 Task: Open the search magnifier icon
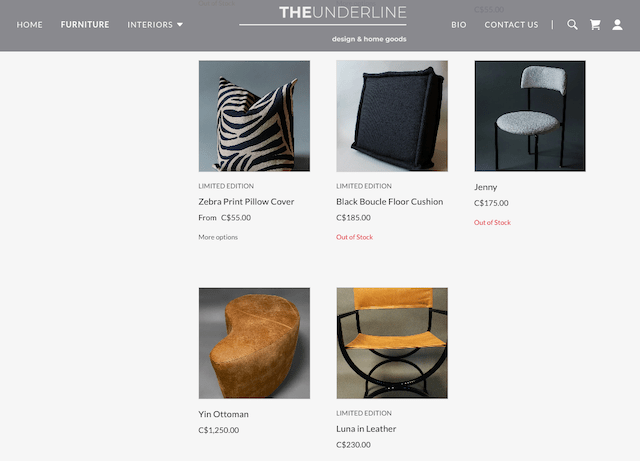pos(572,25)
